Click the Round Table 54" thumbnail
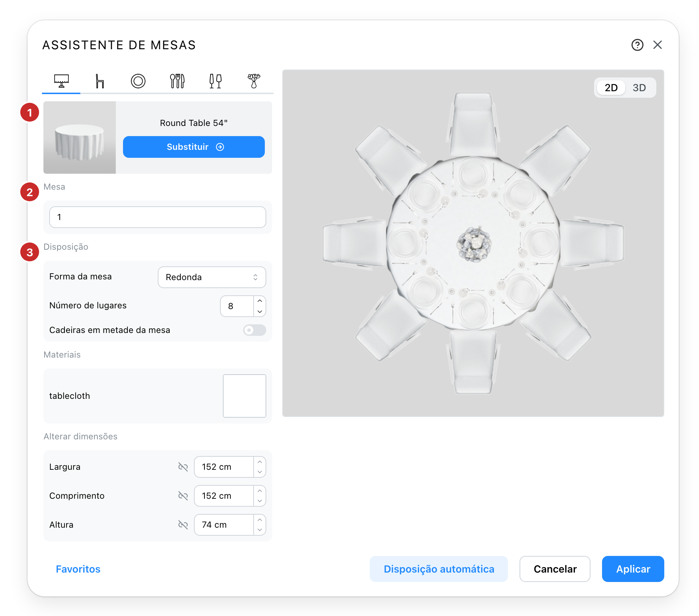 [80, 138]
